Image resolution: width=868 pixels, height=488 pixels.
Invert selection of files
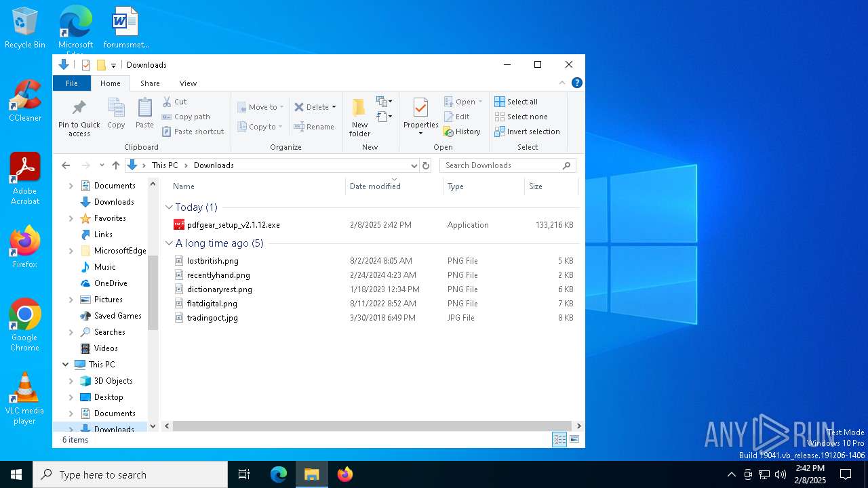click(527, 131)
